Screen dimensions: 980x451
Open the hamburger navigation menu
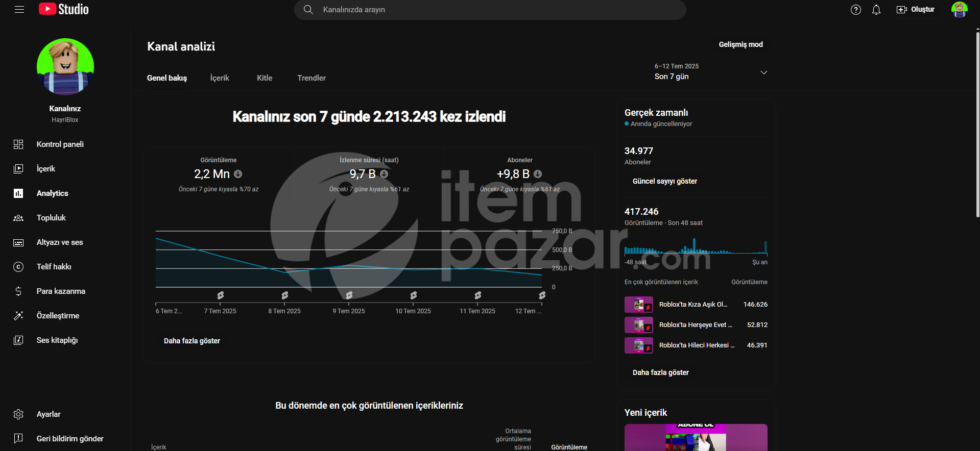coord(19,9)
